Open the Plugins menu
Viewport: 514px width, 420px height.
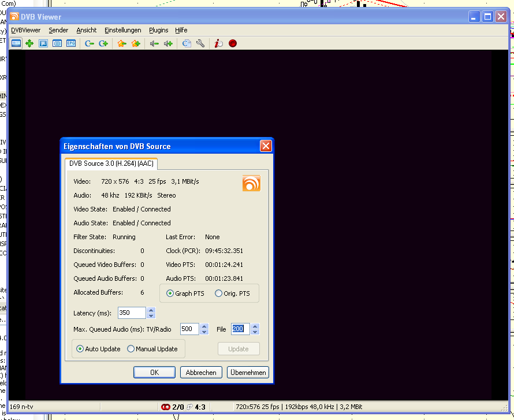click(158, 30)
